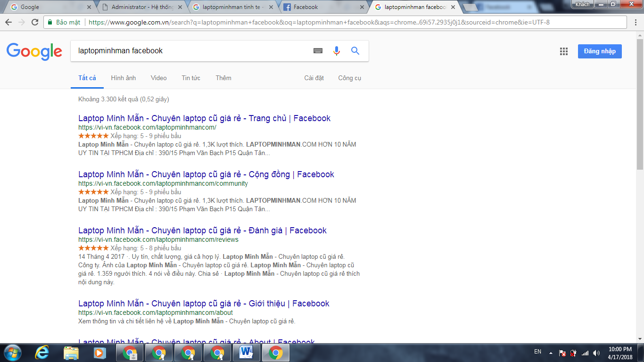Close the laptopminhman facebook search tab
This screenshot has height=362, width=644.
(453, 7)
